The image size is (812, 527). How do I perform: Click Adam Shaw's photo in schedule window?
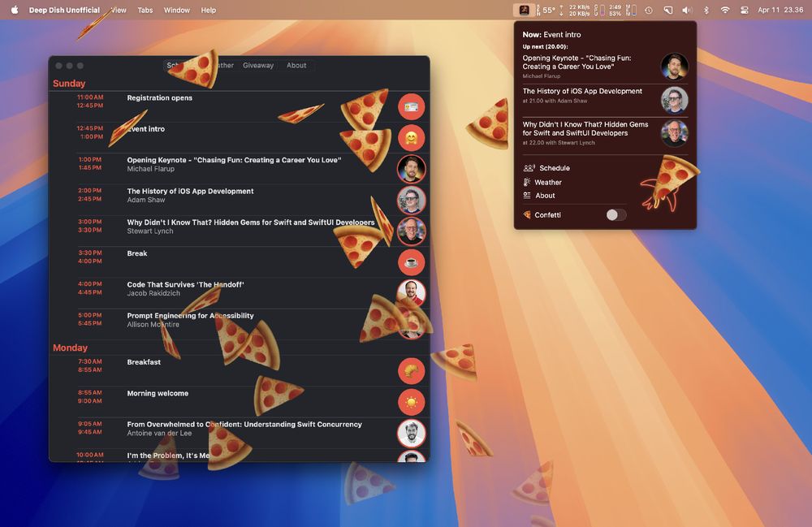coord(411,200)
